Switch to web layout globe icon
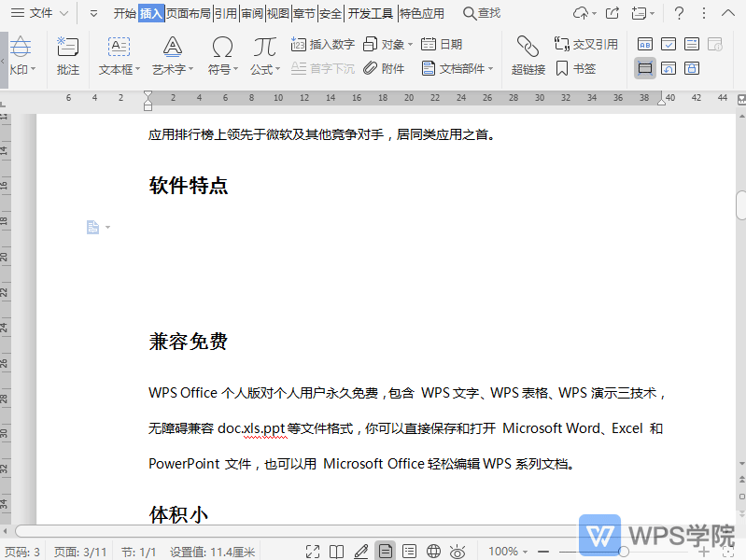The image size is (746, 560). point(433,552)
